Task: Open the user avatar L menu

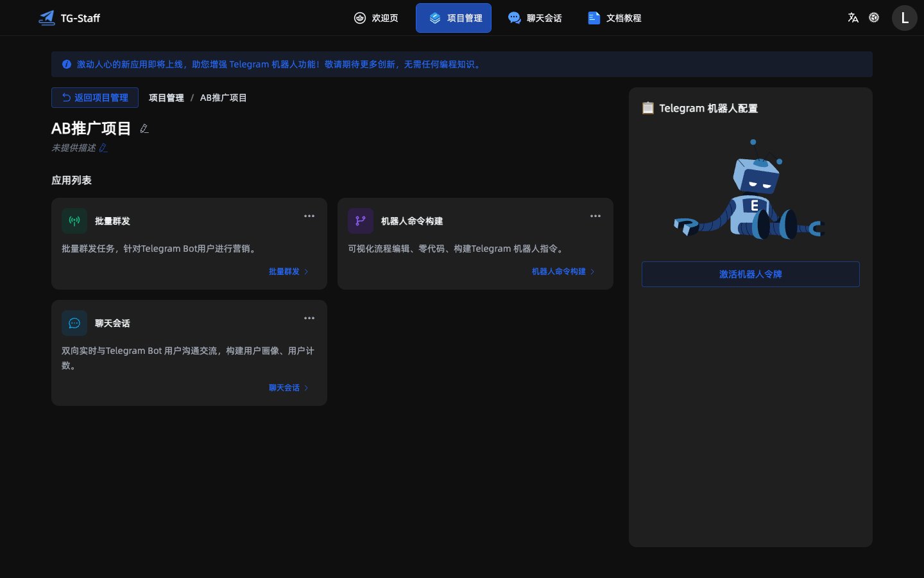Action: click(x=905, y=18)
